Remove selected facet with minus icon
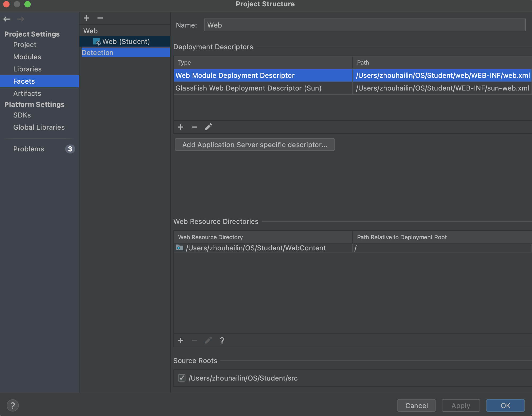The image size is (532, 416). [x=100, y=18]
